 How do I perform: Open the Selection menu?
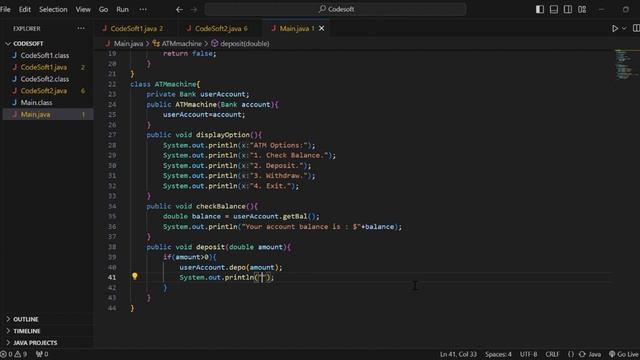pos(53,9)
